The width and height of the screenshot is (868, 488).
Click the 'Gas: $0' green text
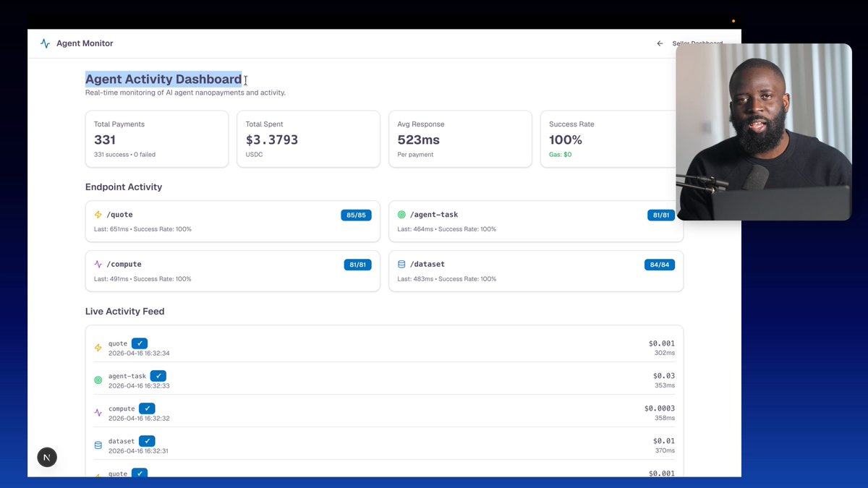[x=561, y=155]
